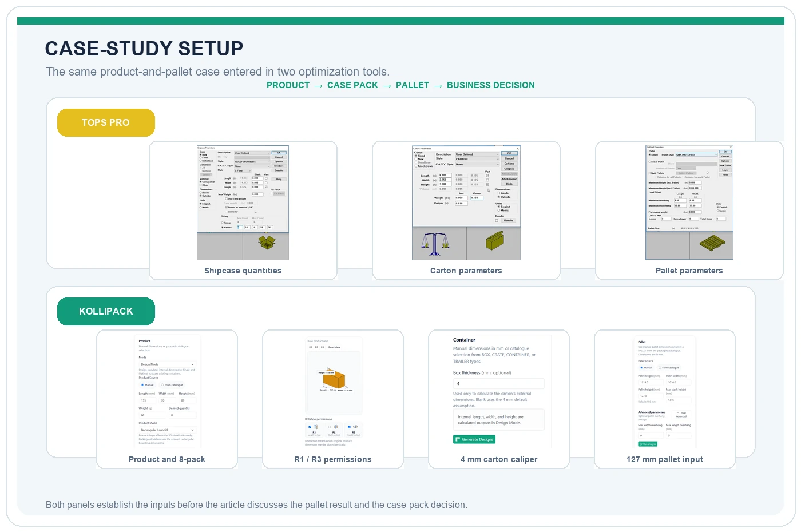
Task: Click the 127 mm pallet input caption
Action: tap(665, 459)
